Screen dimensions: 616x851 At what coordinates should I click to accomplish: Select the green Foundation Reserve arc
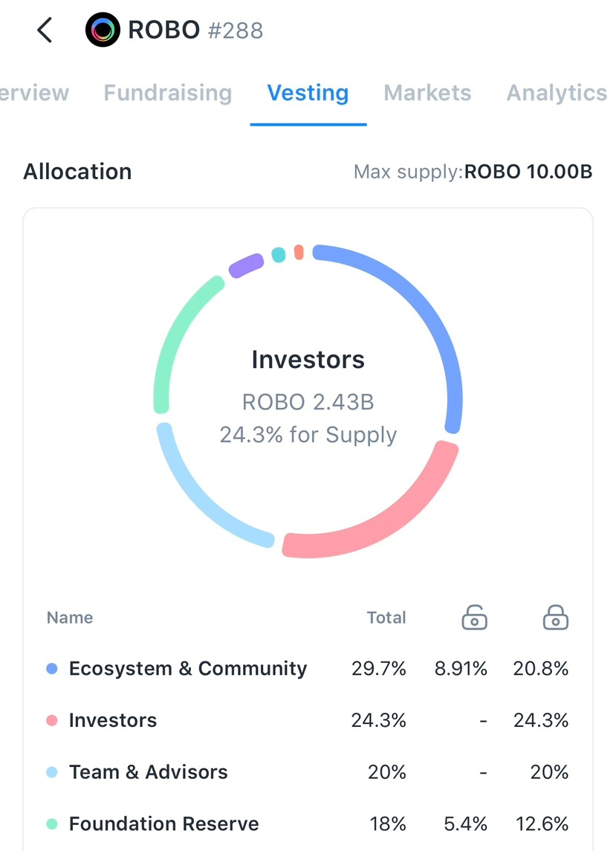178,334
